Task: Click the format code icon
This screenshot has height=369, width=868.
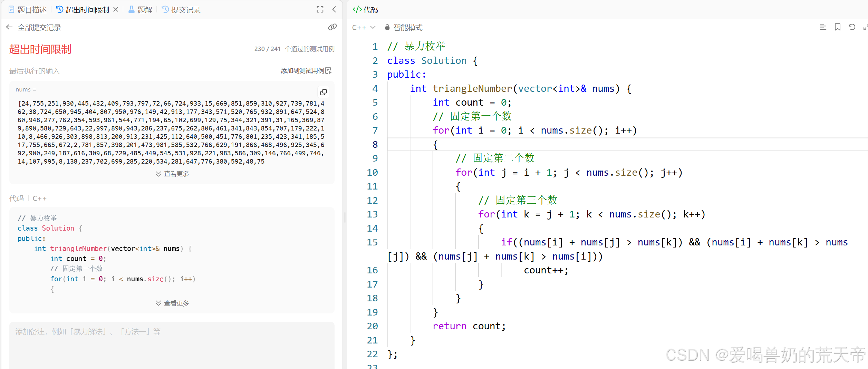Action: [823, 27]
